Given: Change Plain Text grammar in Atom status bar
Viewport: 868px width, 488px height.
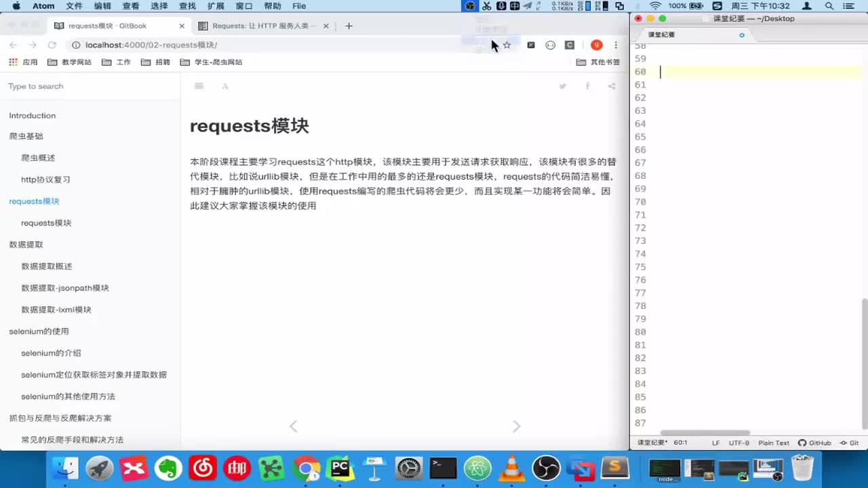Looking at the screenshot, I should coord(774,443).
